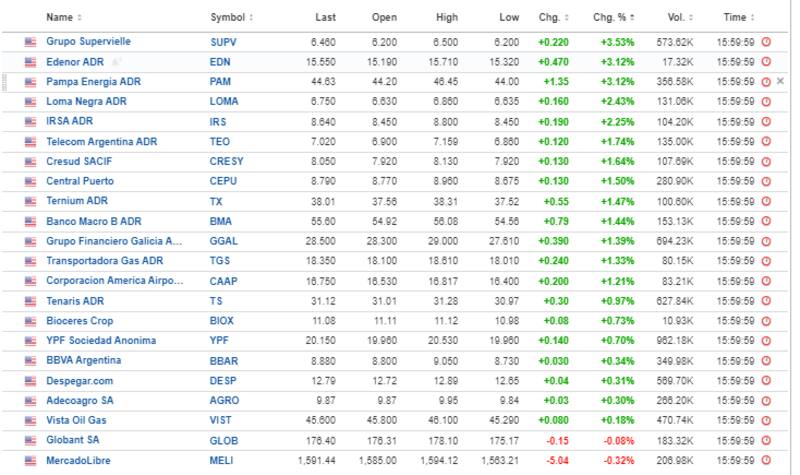Click the clock icon in the MercadoLibre row
The width and height of the screenshot is (800, 475).
tap(766, 461)
